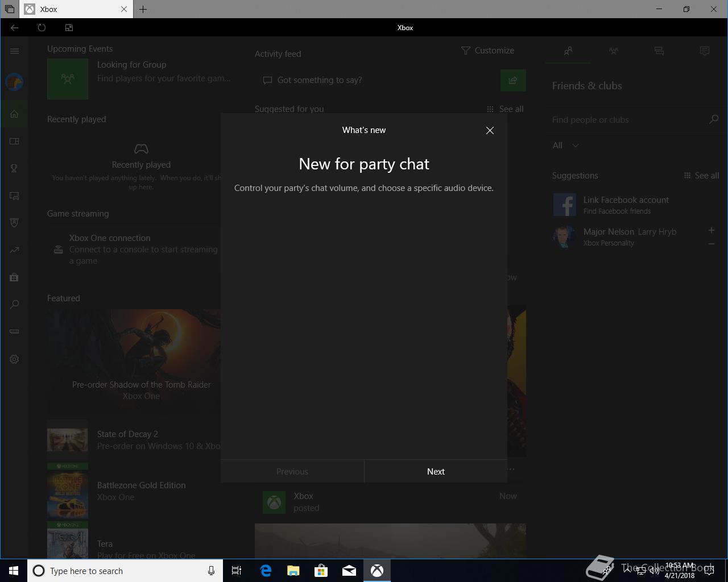Switch to Parties tab icon
This screenshot has height=582, width=728.
click(x=613, y=51)
